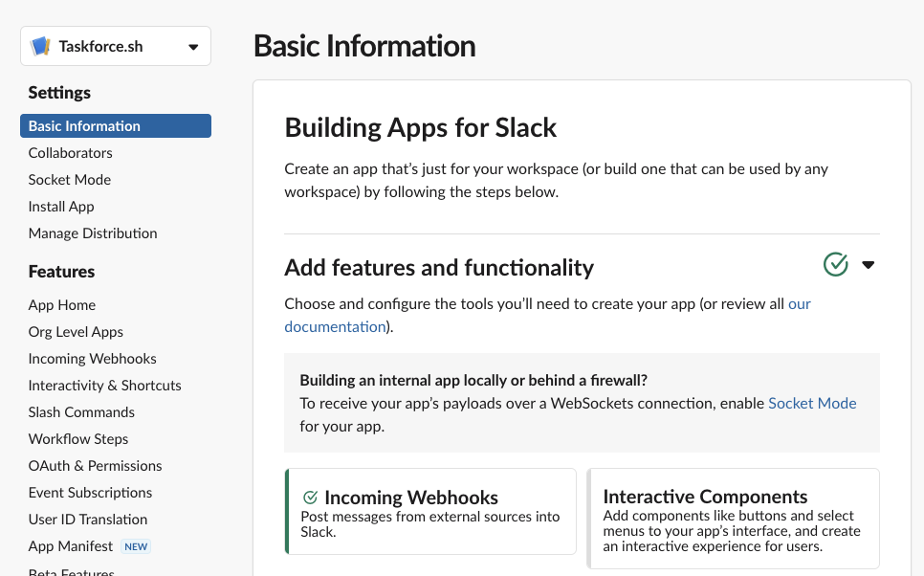Click the NEW badge beside App Manifest
924x576 pixels.
(x=136, y=546)
